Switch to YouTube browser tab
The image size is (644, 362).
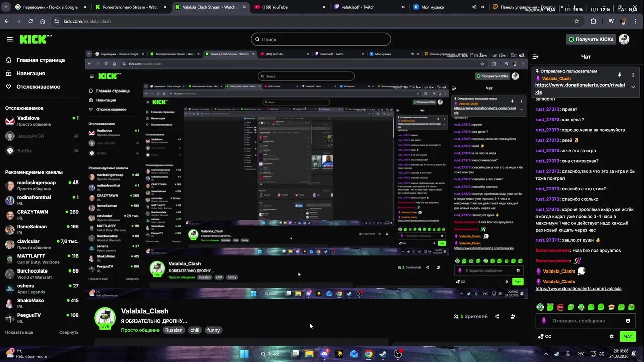coord(289,7)
